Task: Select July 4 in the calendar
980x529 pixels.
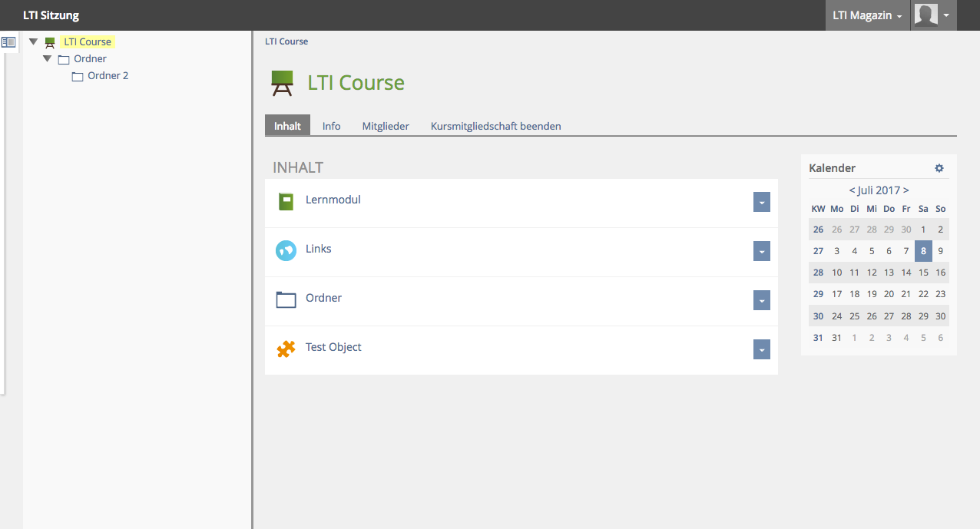Action: [x=854, y=251]
